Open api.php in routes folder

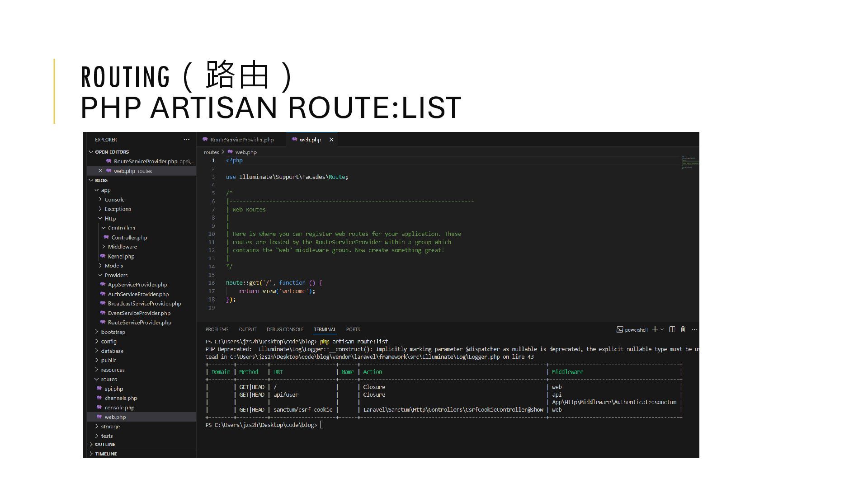pos(113,389)
